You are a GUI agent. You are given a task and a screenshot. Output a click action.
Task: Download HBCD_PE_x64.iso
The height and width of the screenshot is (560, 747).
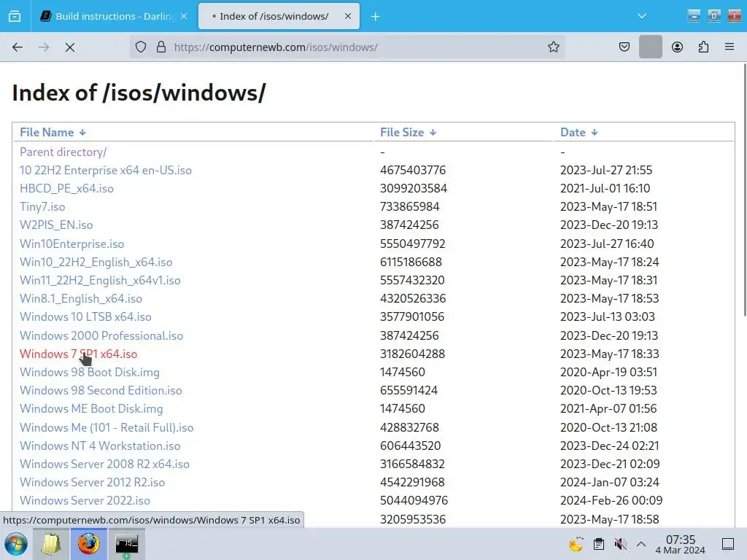[66, 189]
